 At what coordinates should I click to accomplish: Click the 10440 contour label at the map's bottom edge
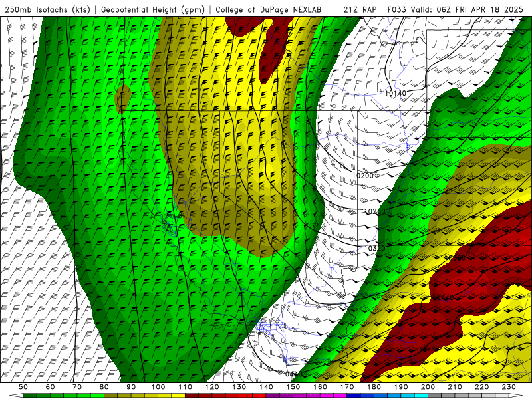point(291,374)
